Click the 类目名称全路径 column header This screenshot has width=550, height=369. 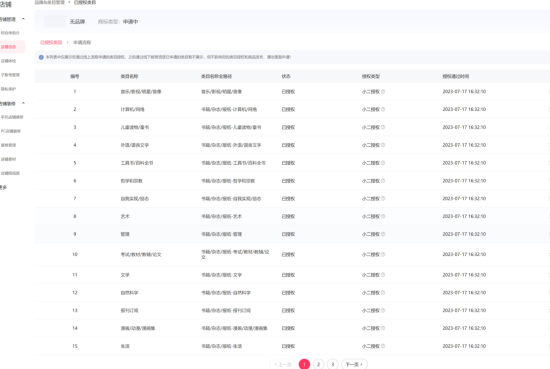pyautogui.click(x=216, y=76)
